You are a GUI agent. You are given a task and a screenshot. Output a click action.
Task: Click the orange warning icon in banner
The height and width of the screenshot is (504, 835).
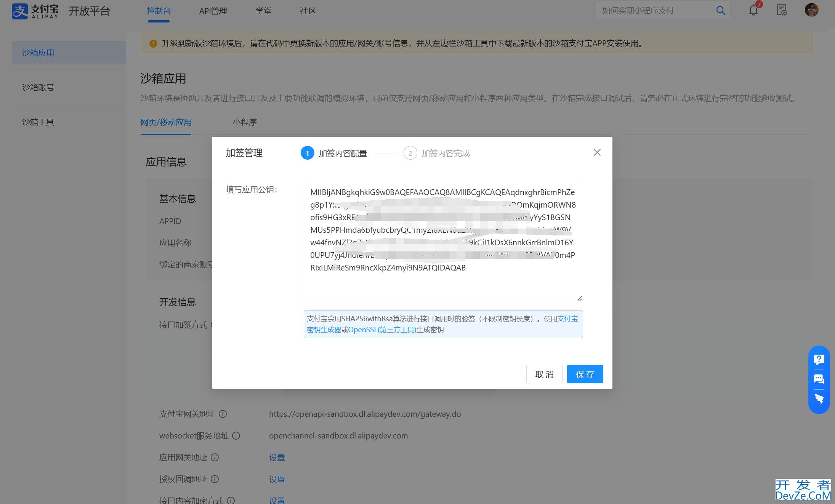pos(153,43)
